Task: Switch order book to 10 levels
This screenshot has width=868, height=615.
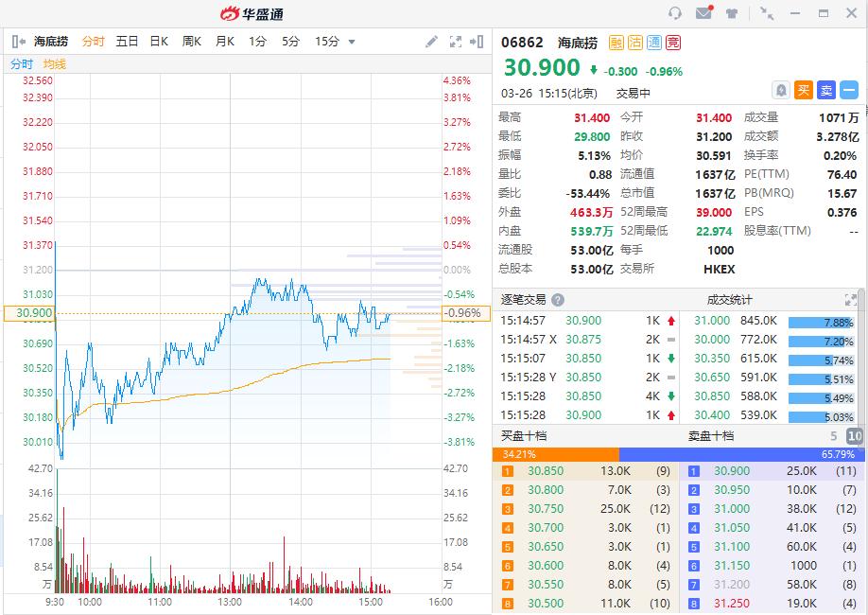Action: 855,436
